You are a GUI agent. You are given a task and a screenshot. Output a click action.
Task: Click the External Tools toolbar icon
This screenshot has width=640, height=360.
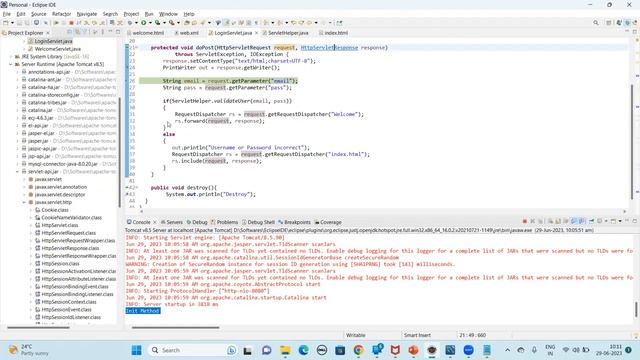coord(172,23)
